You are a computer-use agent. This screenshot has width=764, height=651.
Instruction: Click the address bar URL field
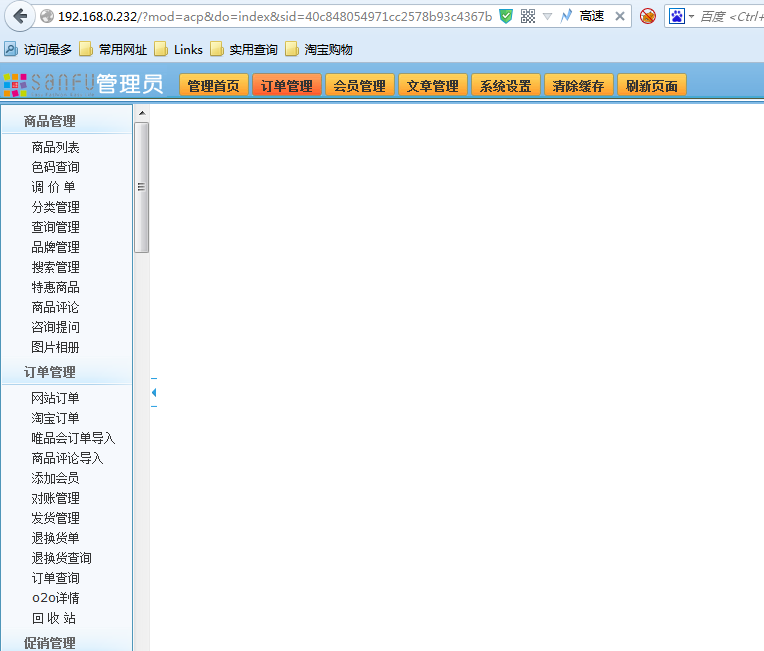[x=275, y=17]
